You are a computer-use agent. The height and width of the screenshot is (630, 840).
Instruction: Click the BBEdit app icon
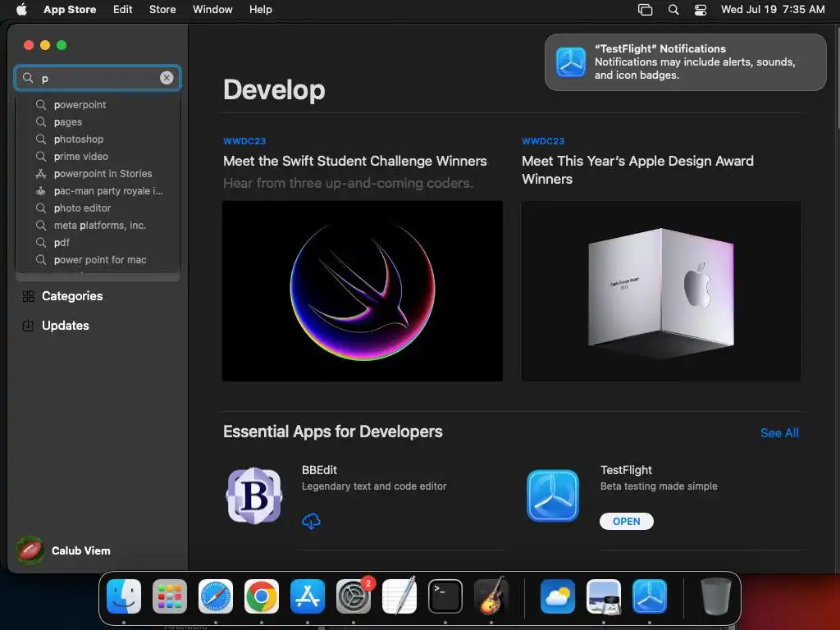tap(254, 495)
